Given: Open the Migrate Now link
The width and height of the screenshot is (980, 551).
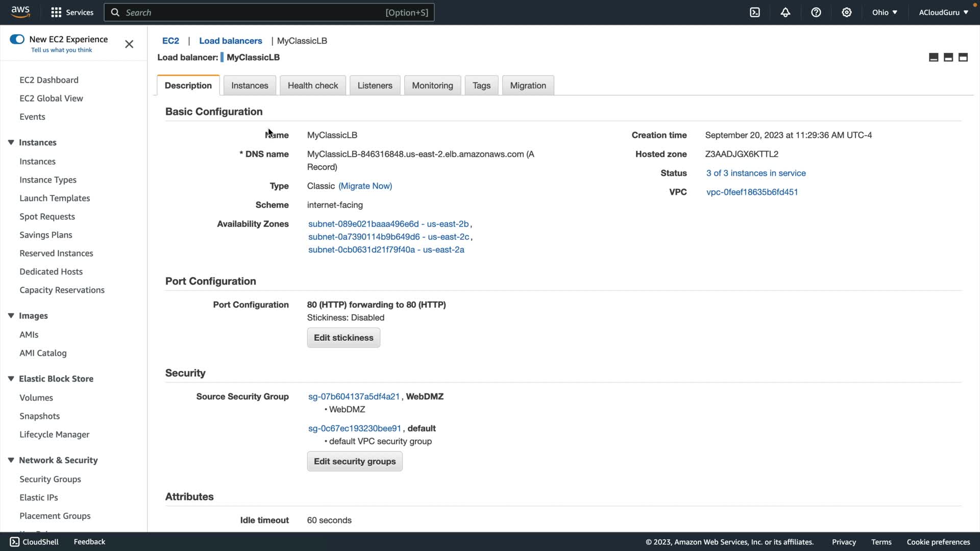Looking at the screenshot, I should (x=365, y=186).
